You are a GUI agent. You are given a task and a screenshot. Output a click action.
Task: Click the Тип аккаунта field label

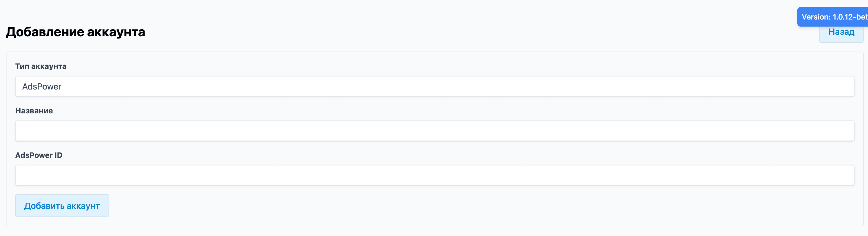tap(41, 66)
